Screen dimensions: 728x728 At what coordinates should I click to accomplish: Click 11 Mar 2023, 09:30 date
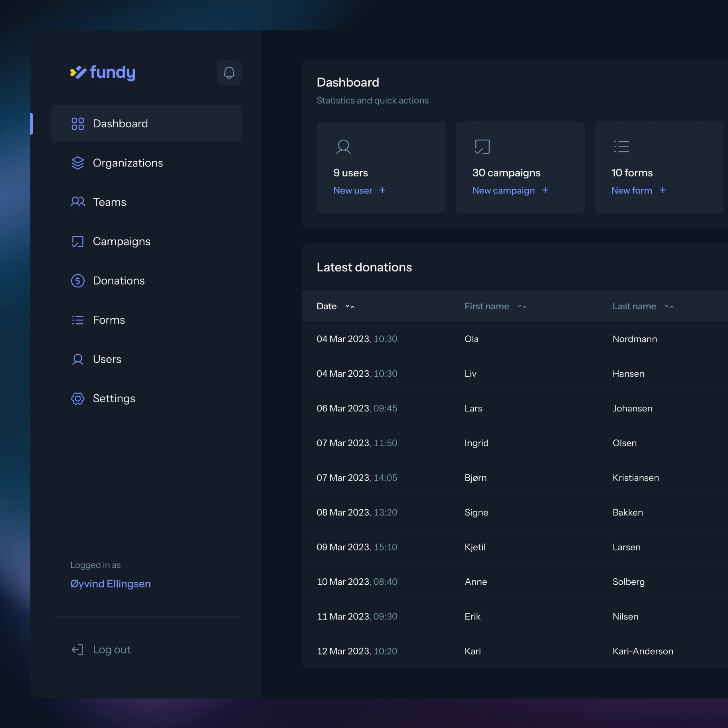[357, 617]
